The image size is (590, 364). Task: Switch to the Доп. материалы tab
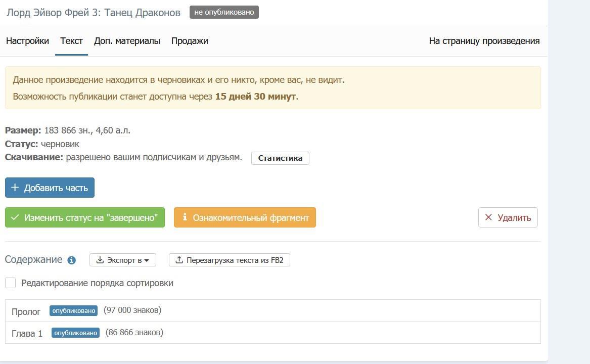coord(127,41)
